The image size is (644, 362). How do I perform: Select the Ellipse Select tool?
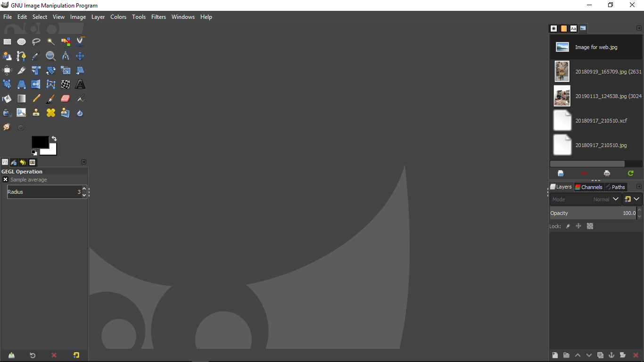click(22, 42)
